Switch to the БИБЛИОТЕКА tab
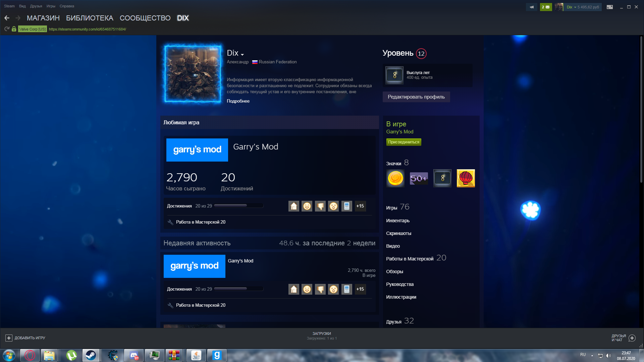The width and height of the screenshot is (644, 362). pyautogui.click(x=90, y=18)
